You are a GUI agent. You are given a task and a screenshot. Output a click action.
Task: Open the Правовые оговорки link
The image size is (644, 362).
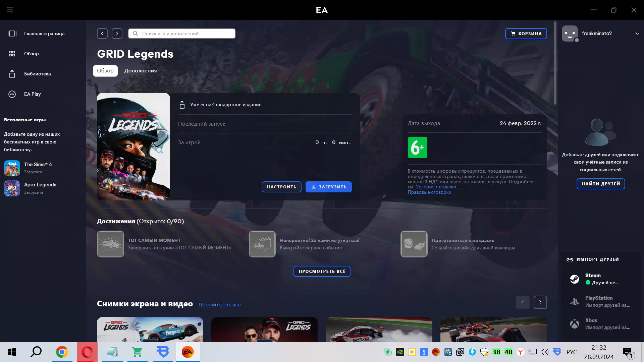(x=429, y=192)
